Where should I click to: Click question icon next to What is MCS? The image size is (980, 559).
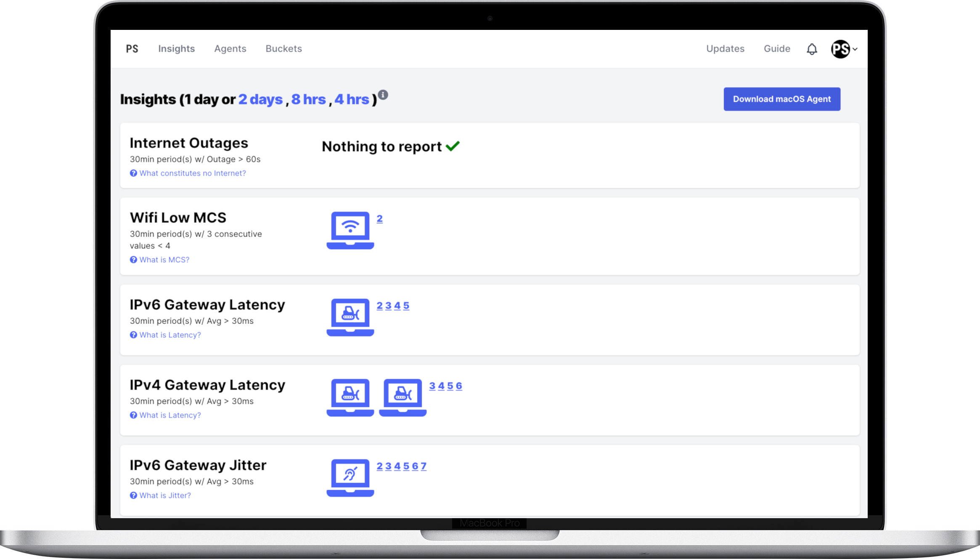click(x=133, y=260)
